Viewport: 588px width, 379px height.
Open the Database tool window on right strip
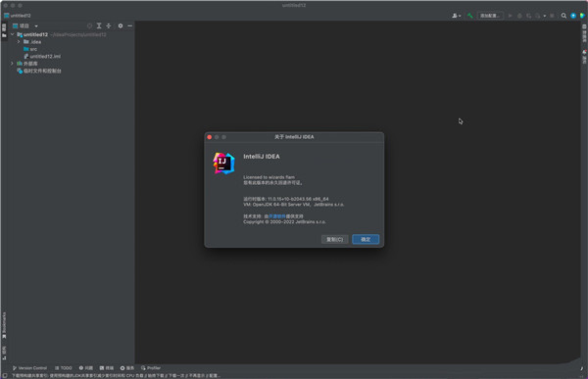point(584,33)
